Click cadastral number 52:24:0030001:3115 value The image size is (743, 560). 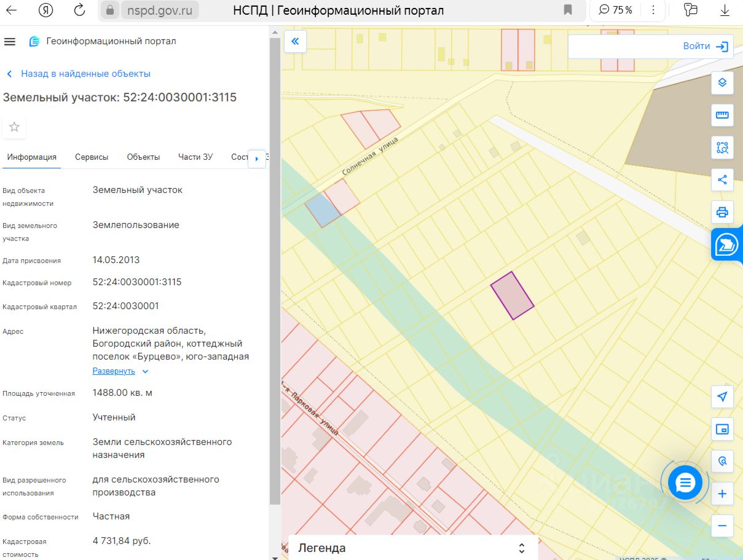[x=137, y=282]
